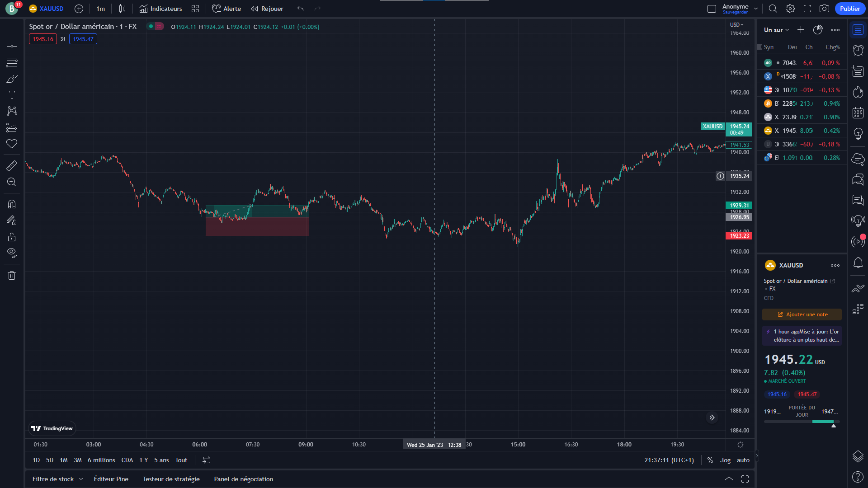This screenshot has width=868, height=488.
Task: Open the candlestick chart style menu
Action: point(122,9)
